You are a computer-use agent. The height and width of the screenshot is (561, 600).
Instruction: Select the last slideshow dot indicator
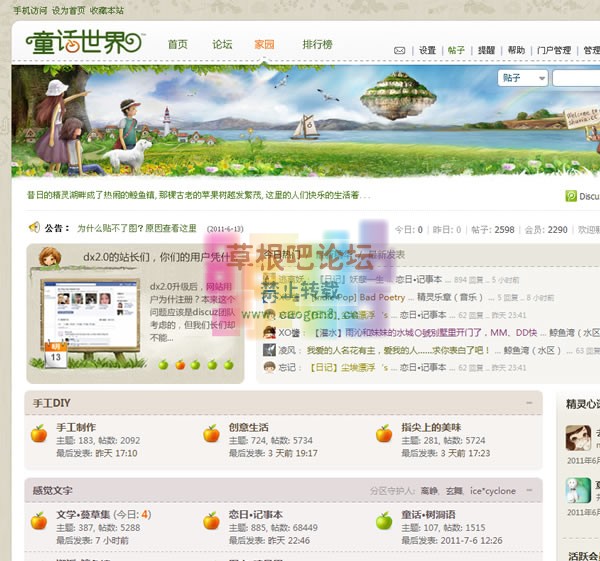(x=228, y=365)
